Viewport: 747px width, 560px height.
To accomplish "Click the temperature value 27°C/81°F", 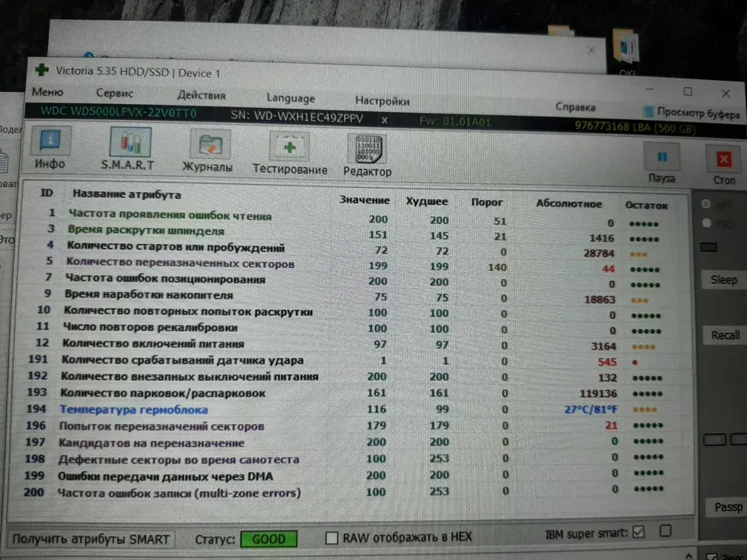I will click(591, 409).
